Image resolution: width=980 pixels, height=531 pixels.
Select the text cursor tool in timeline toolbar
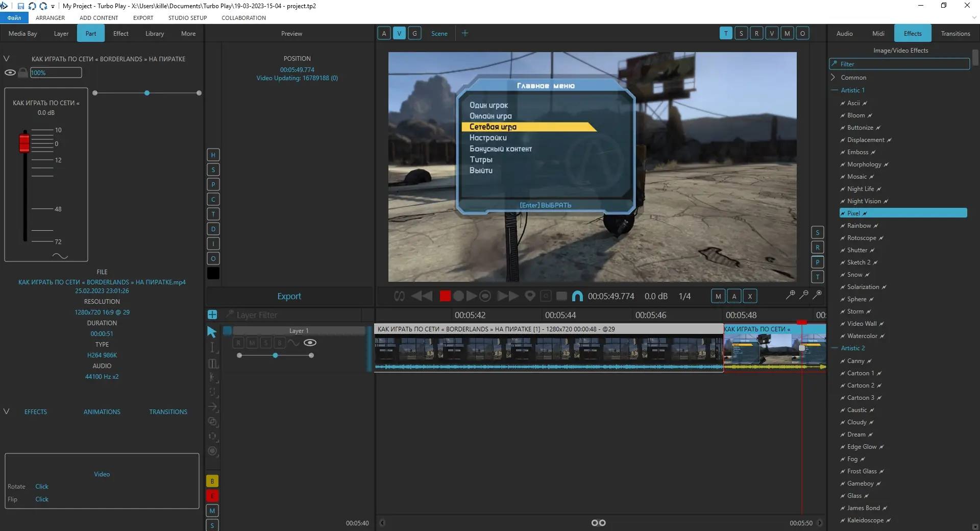212,347
